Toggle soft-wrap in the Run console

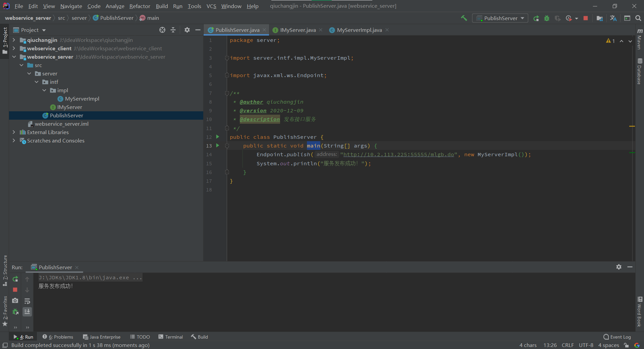(x=28, y=301)
